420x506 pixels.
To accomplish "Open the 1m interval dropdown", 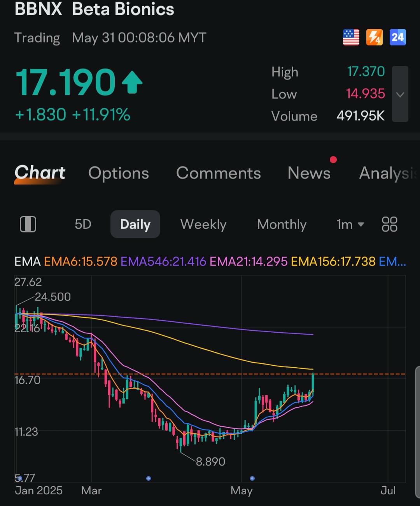I will click(350, 224).
